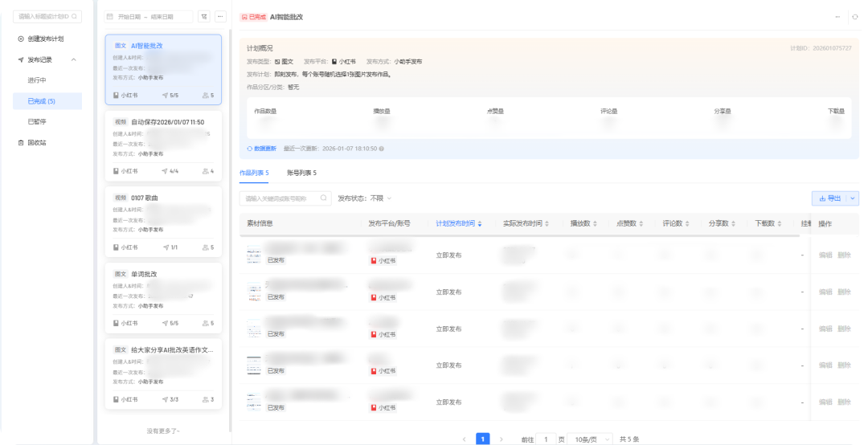Expand the arrow next to 导出 button
Screen dimensions: 868x445
(x=853, y=198)
